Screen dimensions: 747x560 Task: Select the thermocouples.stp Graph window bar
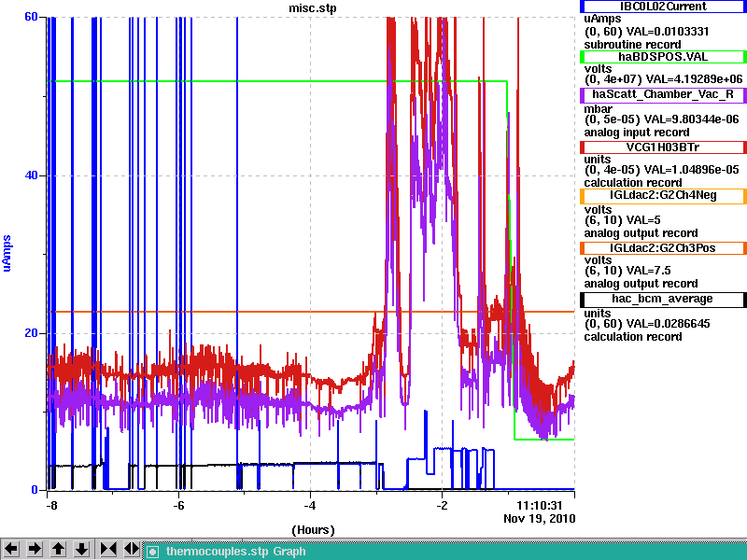click(x=445, y=552)
